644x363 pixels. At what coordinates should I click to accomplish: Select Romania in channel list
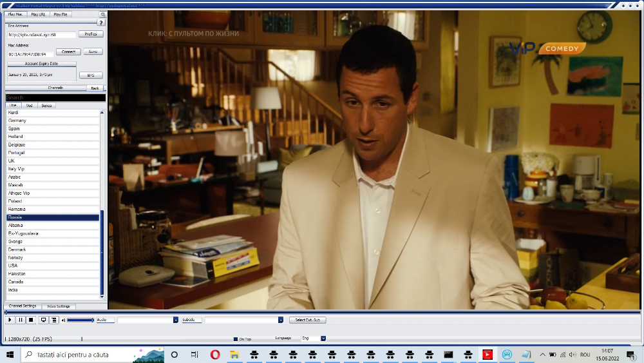tap(53, 210)
